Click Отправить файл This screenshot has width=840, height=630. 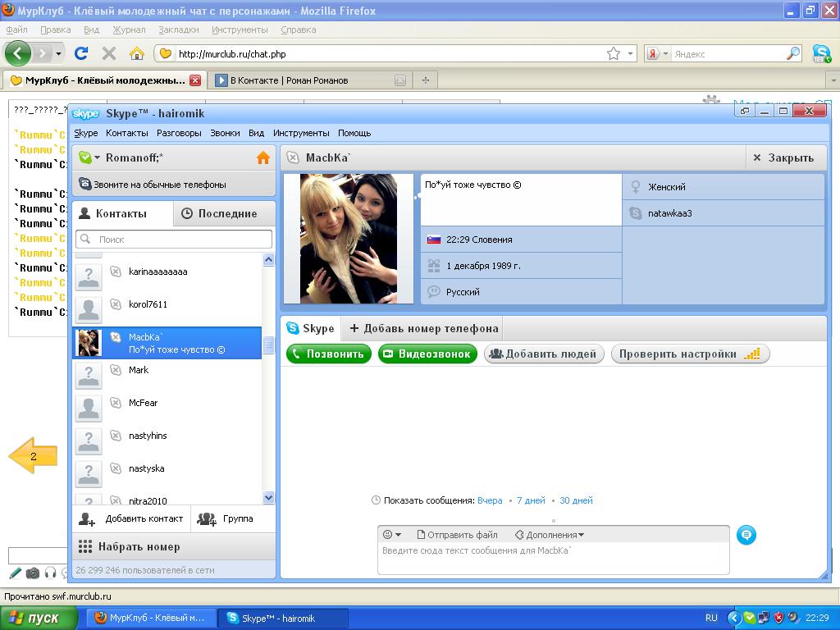point(457,535)
